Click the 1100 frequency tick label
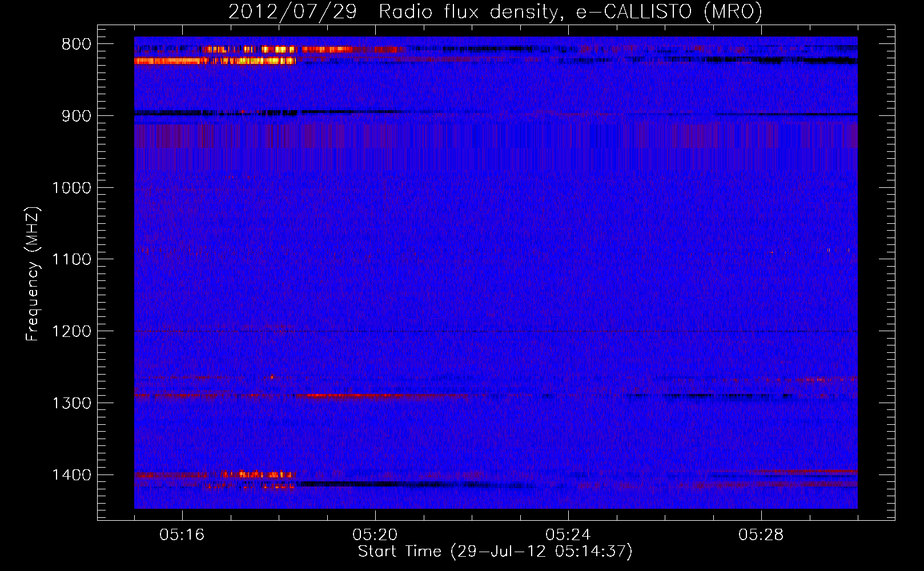This screenshot has width=924, height=571. click(71, 260)
